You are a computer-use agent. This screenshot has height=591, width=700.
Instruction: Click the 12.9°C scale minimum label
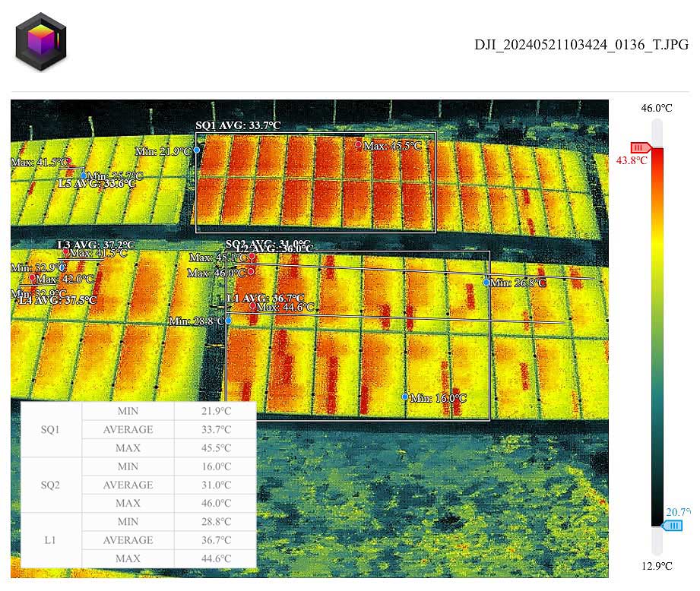pyautogui.click(x=657, y=566)
